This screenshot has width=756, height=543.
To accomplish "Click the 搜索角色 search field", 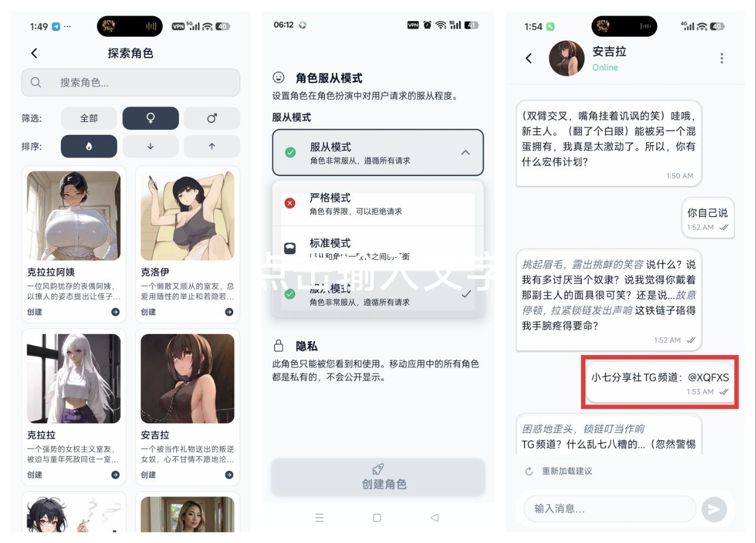I will [x=131, y=83].
